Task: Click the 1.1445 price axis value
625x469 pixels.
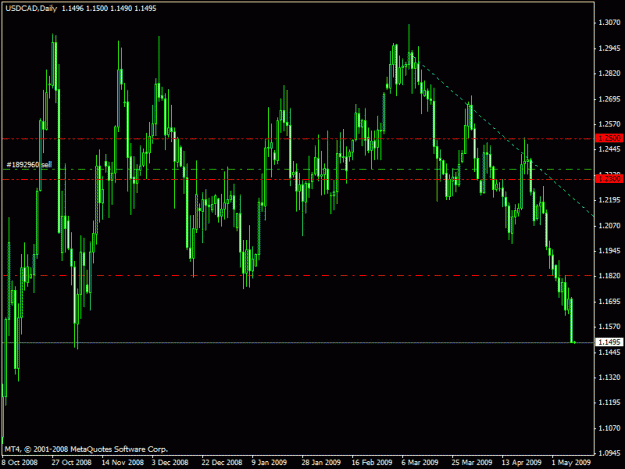Action: (x=609, y=352)
